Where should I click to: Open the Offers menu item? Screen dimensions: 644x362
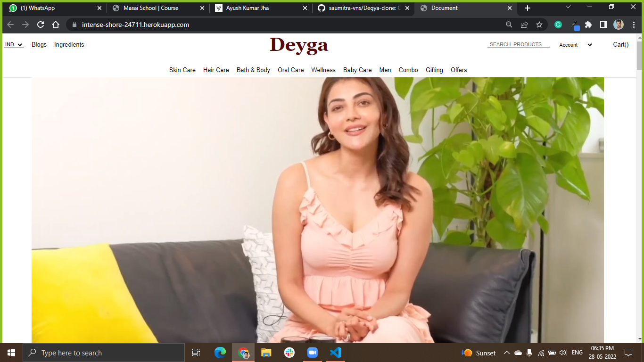point(459,70)
